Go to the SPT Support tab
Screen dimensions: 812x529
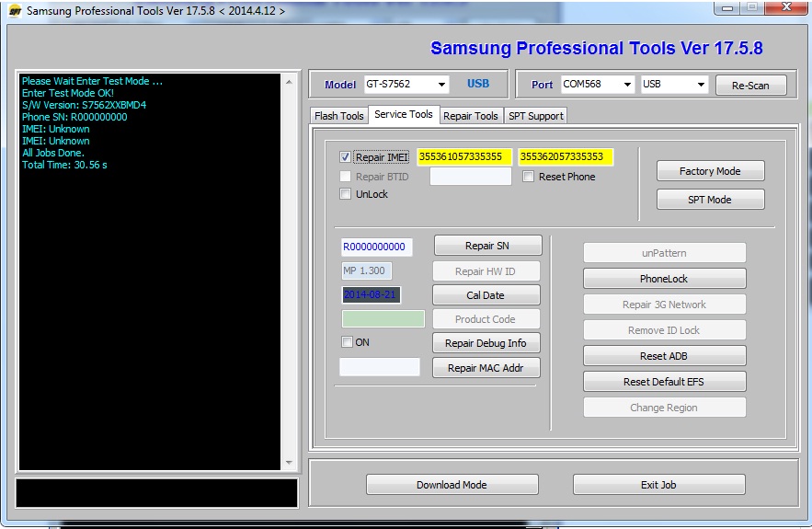point(536,116)
